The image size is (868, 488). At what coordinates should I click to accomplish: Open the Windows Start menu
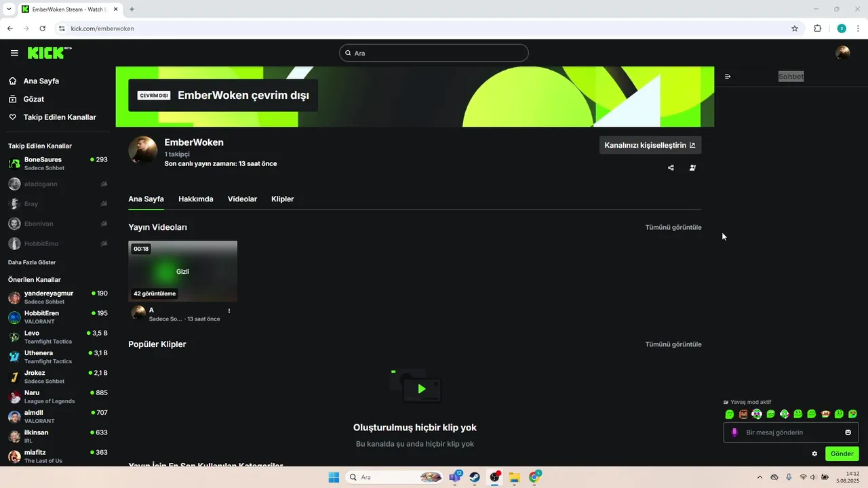334,477
